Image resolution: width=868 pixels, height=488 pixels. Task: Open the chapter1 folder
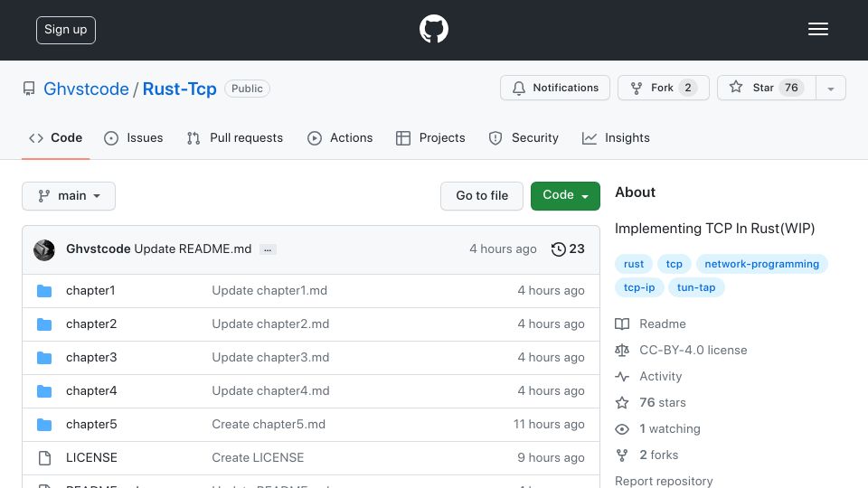coord(90,290)
